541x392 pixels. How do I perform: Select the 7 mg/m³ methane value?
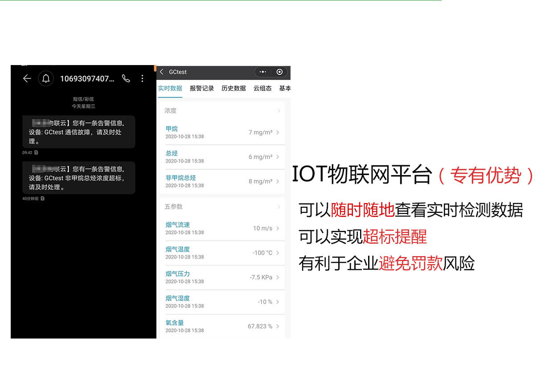click(x=260, y=132)
